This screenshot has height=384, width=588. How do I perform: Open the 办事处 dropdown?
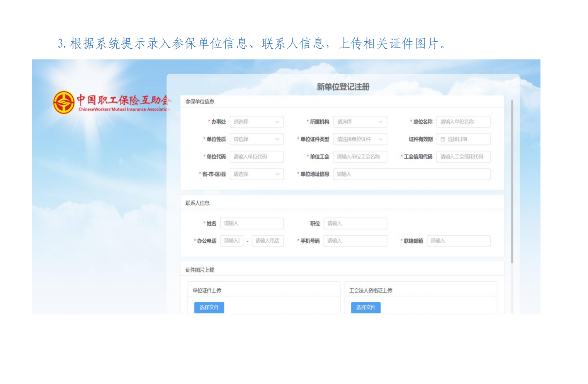tap(257, 122)
